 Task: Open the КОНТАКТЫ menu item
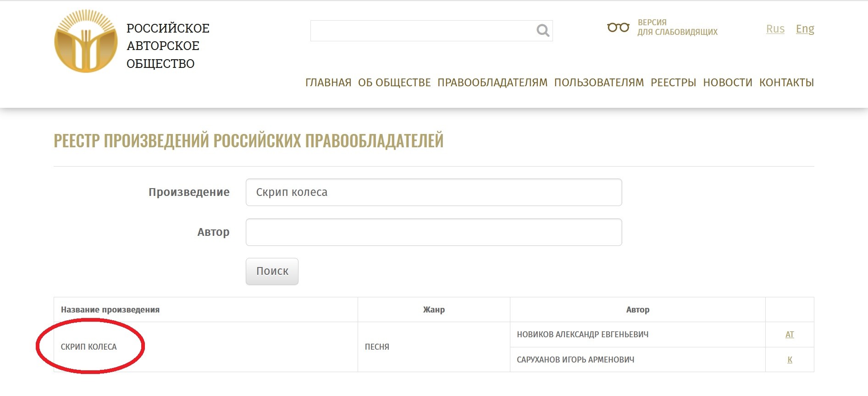pos(787,83)
